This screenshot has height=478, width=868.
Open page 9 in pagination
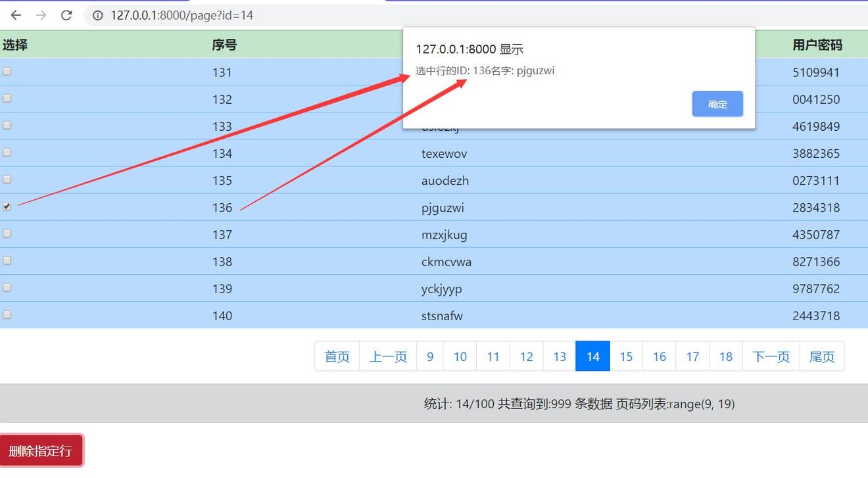click(x=430, y=356)
